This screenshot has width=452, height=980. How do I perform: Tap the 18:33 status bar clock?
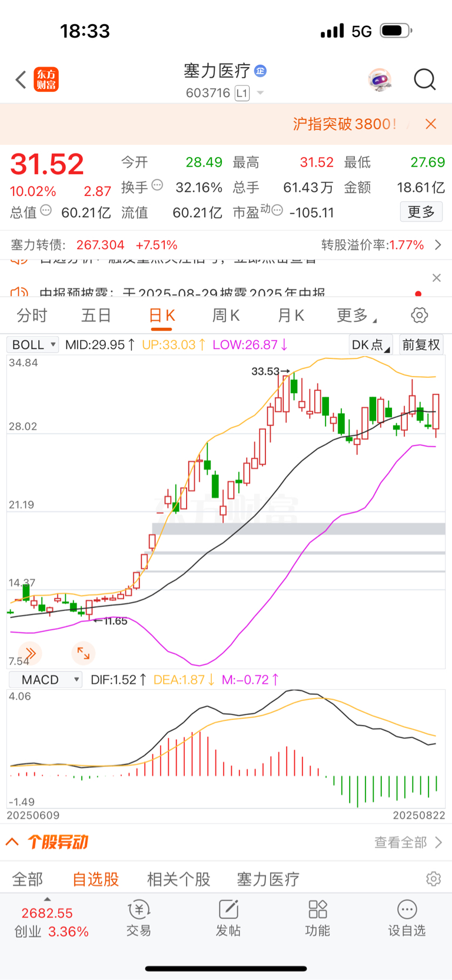tap(85, 31)
